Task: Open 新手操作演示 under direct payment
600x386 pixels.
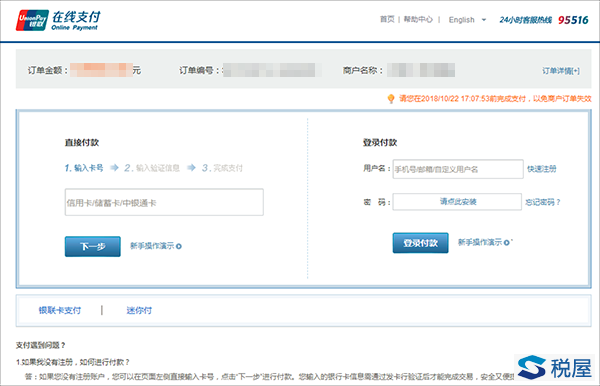Action: point(152,246)
